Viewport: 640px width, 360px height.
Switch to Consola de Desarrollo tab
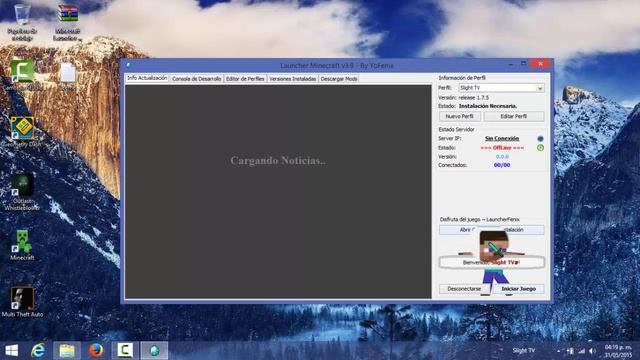(x=196, y=79)
